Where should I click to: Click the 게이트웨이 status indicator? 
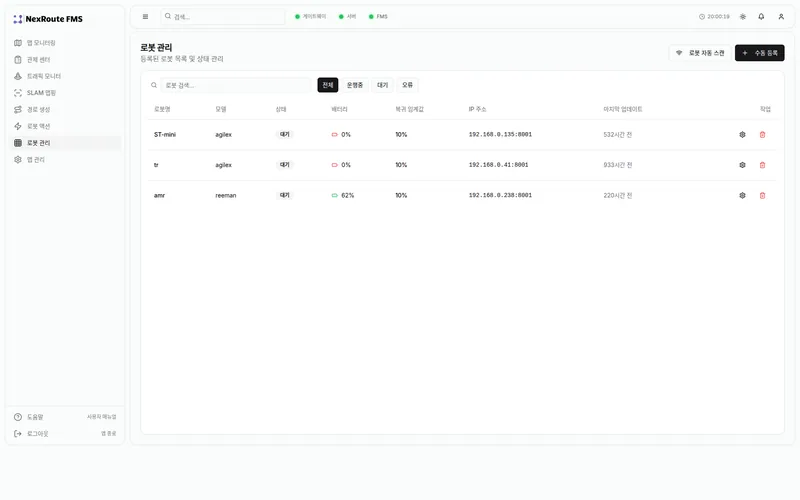click(310, 16)
